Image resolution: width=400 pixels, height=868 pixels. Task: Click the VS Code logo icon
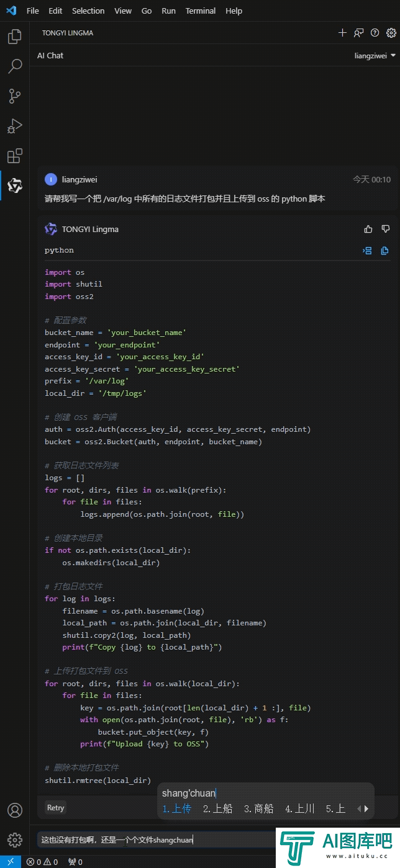(x=11, y=11)
